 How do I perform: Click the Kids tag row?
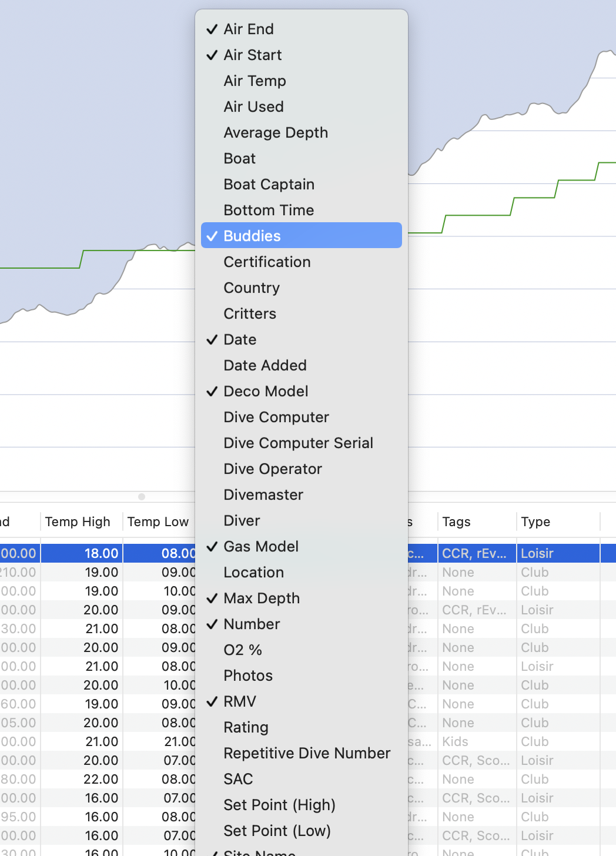(456, 741)
